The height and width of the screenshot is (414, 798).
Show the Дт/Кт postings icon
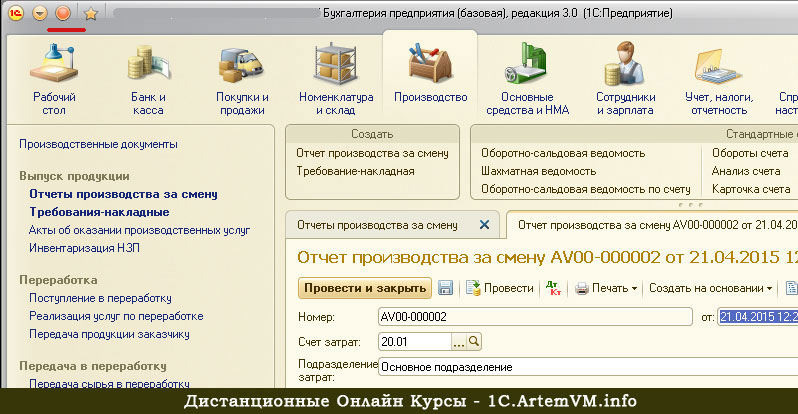pyautogui.click(x=553, y=288)
